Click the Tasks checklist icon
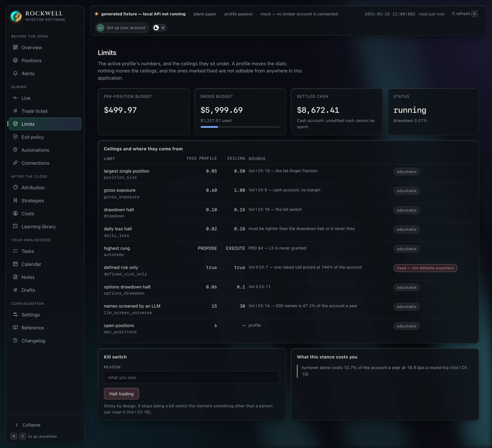The width and height of the screenshot is (492, 448). point(15,251)
